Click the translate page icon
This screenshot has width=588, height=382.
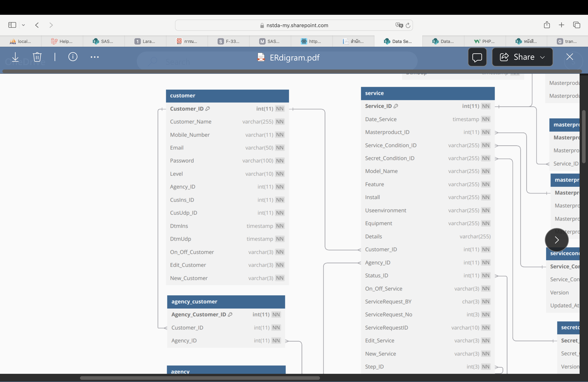coord(399,25)
